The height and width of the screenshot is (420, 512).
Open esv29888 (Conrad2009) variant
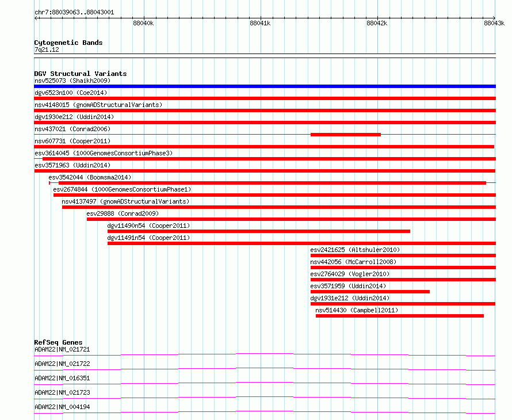(x=123, y=213)
